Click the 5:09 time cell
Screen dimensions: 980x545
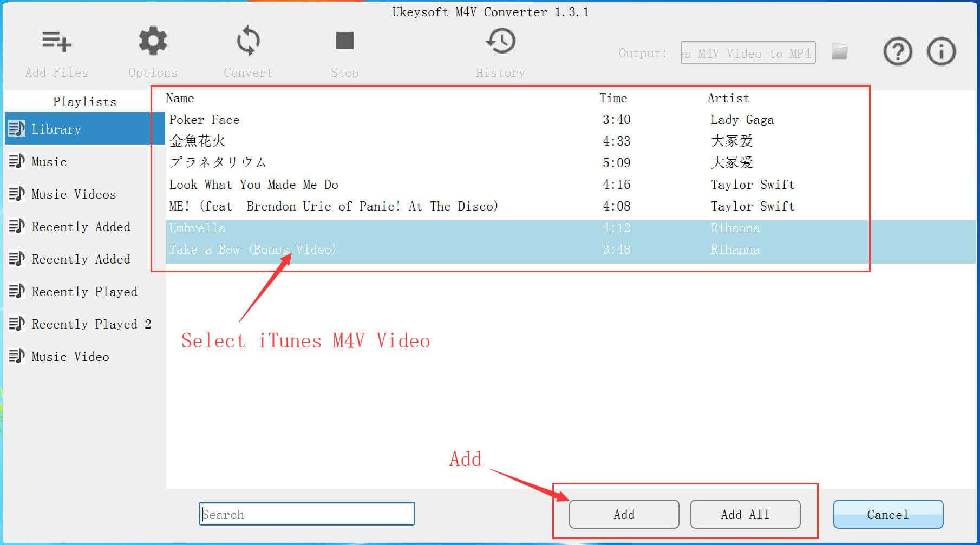click(x=616, y=163)
